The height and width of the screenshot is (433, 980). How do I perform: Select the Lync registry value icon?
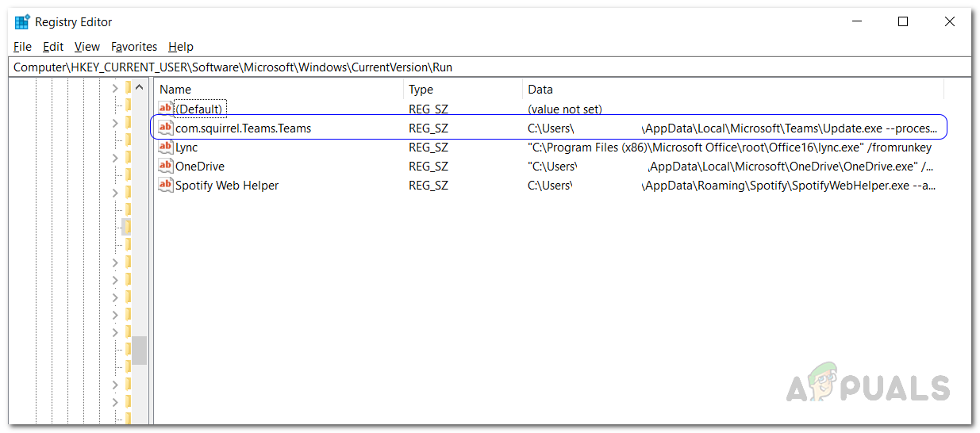[165, 148]
